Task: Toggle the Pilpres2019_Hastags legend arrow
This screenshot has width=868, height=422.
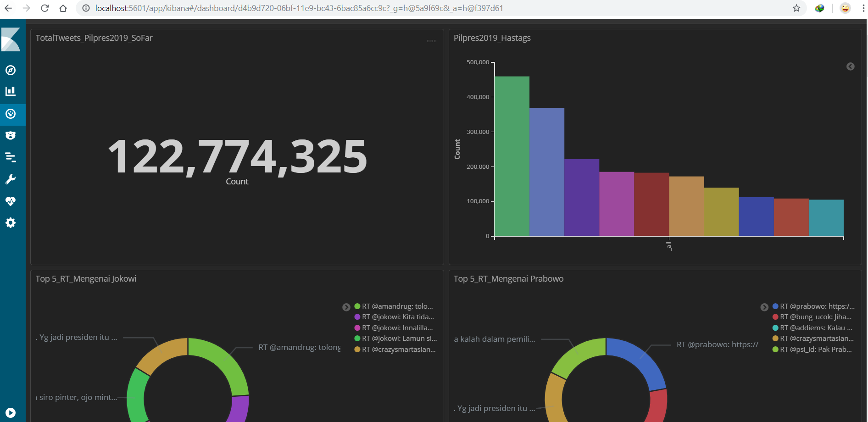Action: [x=851, y=67]
